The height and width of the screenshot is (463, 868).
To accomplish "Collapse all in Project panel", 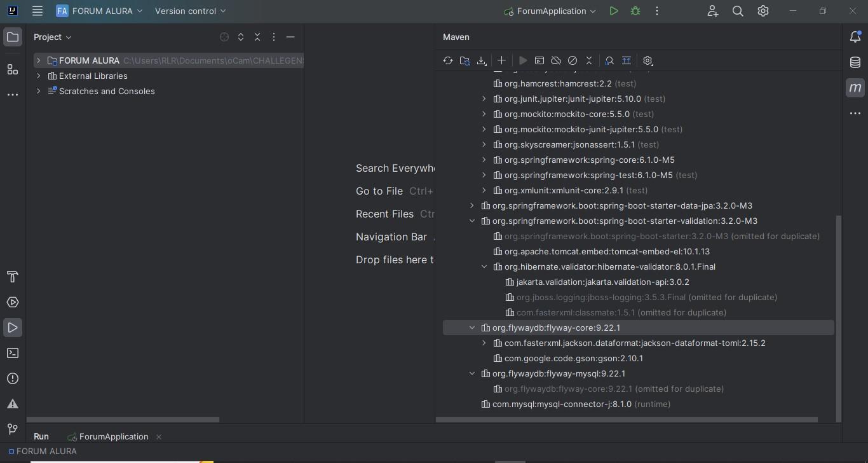I will (257, 37).
